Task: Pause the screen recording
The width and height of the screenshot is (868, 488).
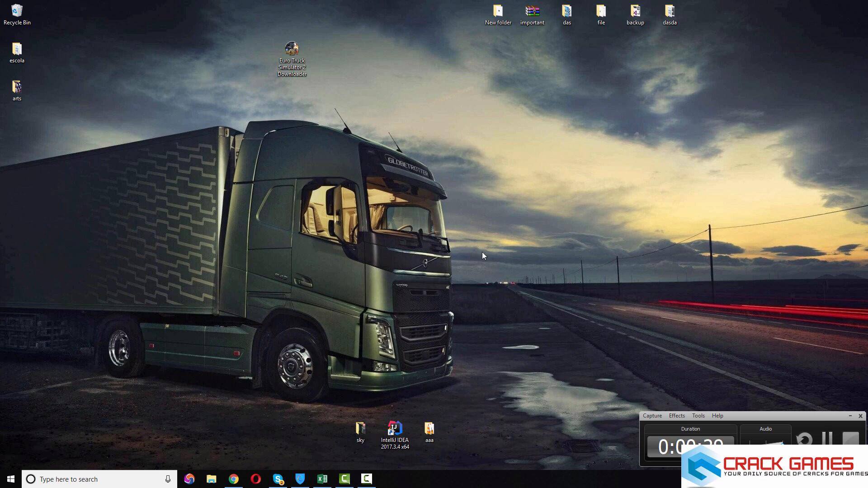Action: point(827,439)
